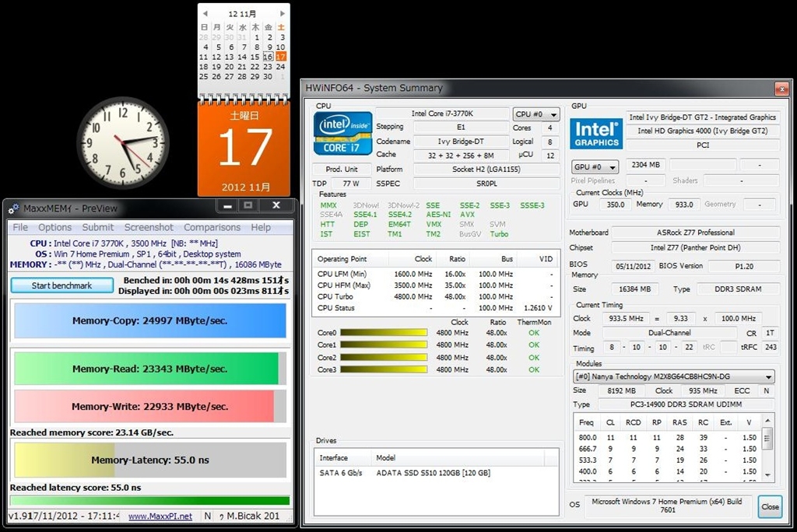Open the Screenshot menu
Viewport: 797px width, 532px height.
coord(149,227)
